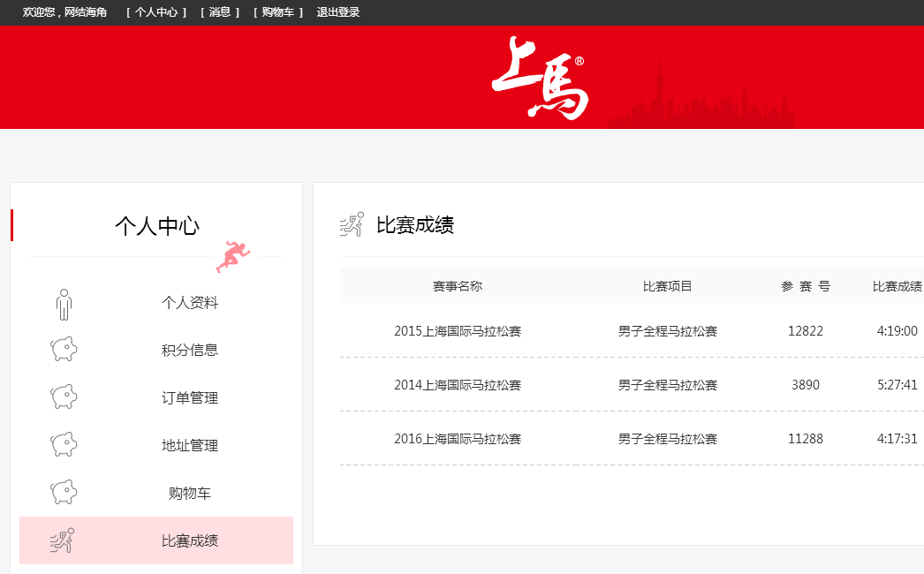Click the result time 5:27:41
The height and width of the screenshot is (574, 924).
click(x=897, y=385)
